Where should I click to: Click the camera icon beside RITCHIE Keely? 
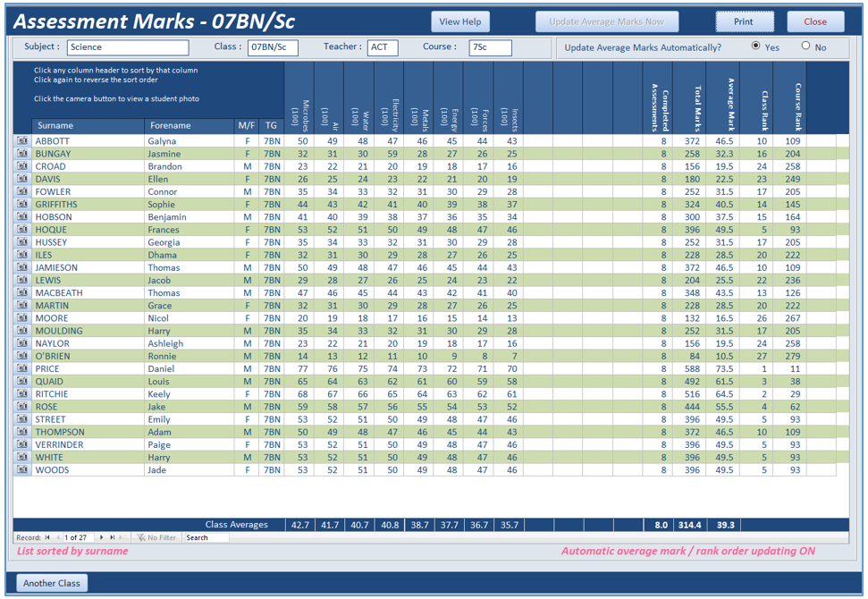[22, 393]
